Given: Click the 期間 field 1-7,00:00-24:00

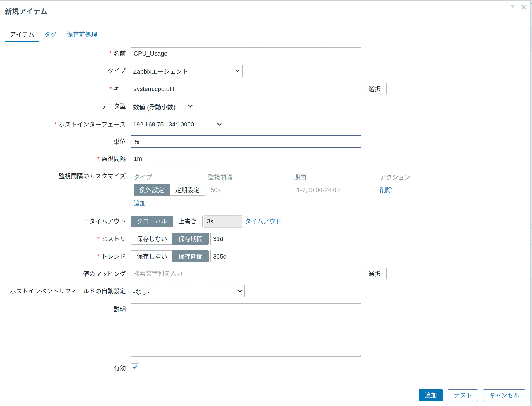Looking at the screenshot, I should tap(335, 190).
